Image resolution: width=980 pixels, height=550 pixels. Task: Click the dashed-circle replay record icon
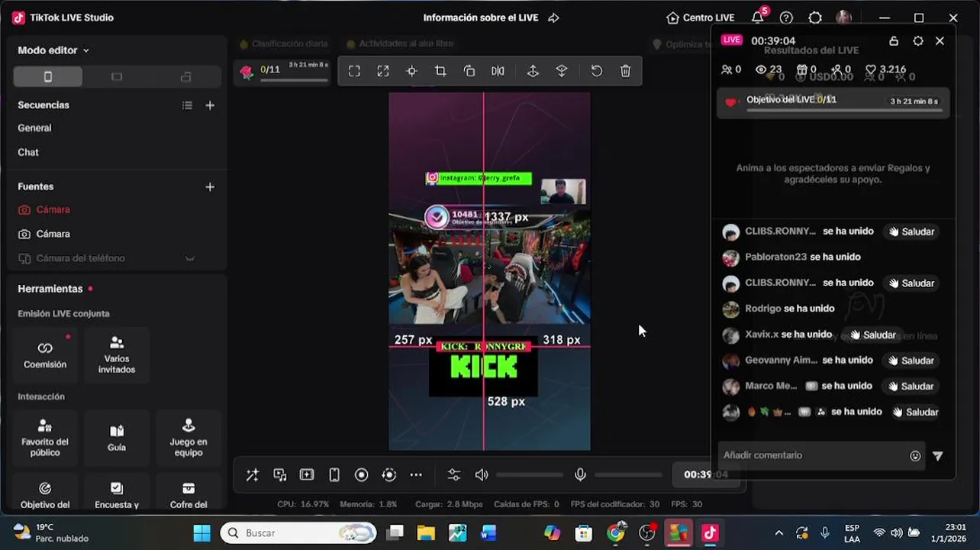pyautogui.click(x=389, y=475)
